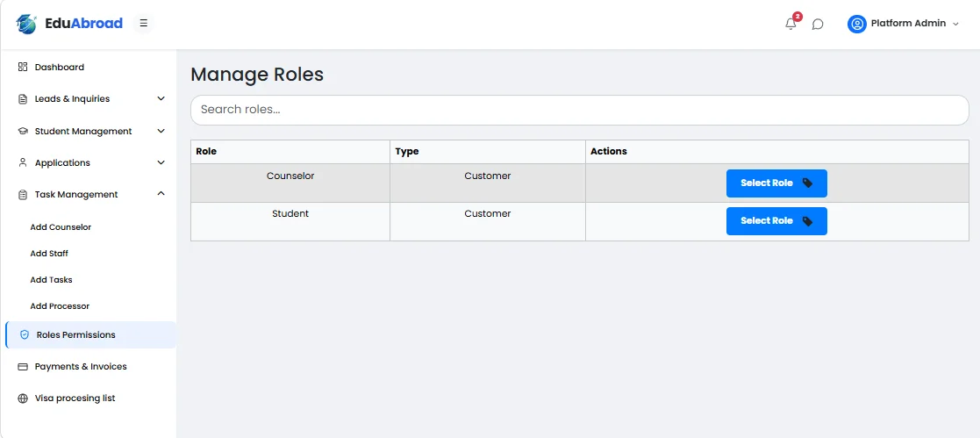This screenshot has height=438, width=980.
Task: Open the notifications bell icon
Action: 790,24
